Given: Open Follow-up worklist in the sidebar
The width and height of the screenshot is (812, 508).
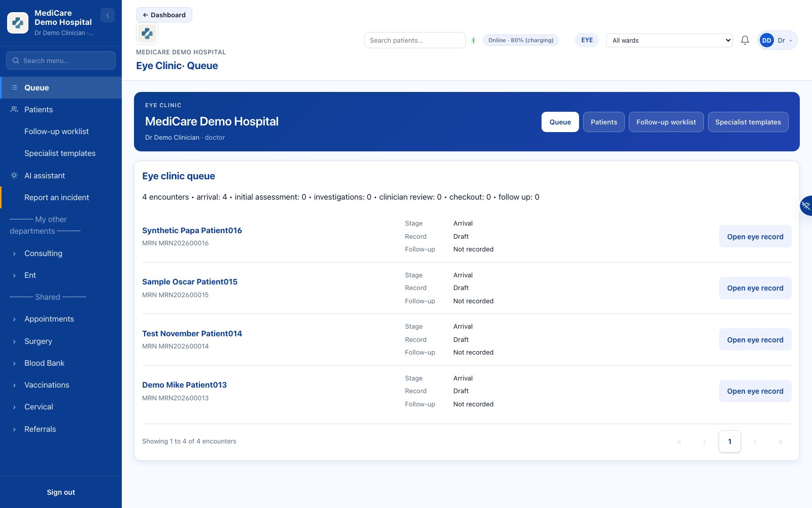Looking at the screenshot, I should [x=61, y=131].
